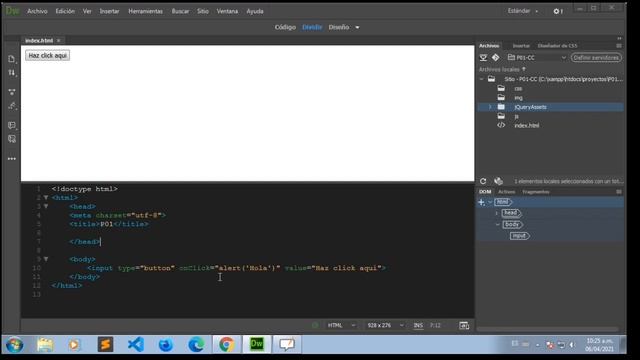Select the jQueryAssets folder row
This screenshot has width=640, height=360.
pyautogui.click(x=550, y=107)
